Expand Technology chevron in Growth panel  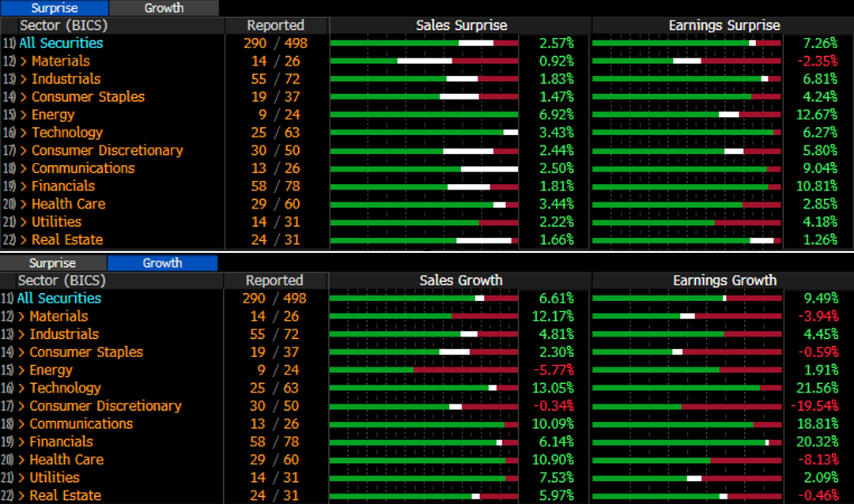click(x=21, y=389)
